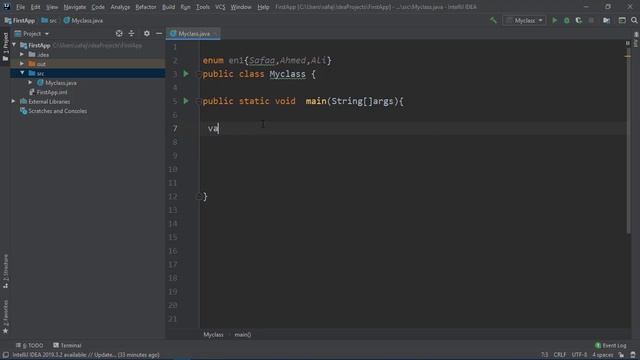Viewport: 640px width, 360px height.
Task: Hide the Project panel with the minus icon
Action: (x=159, y=33)
